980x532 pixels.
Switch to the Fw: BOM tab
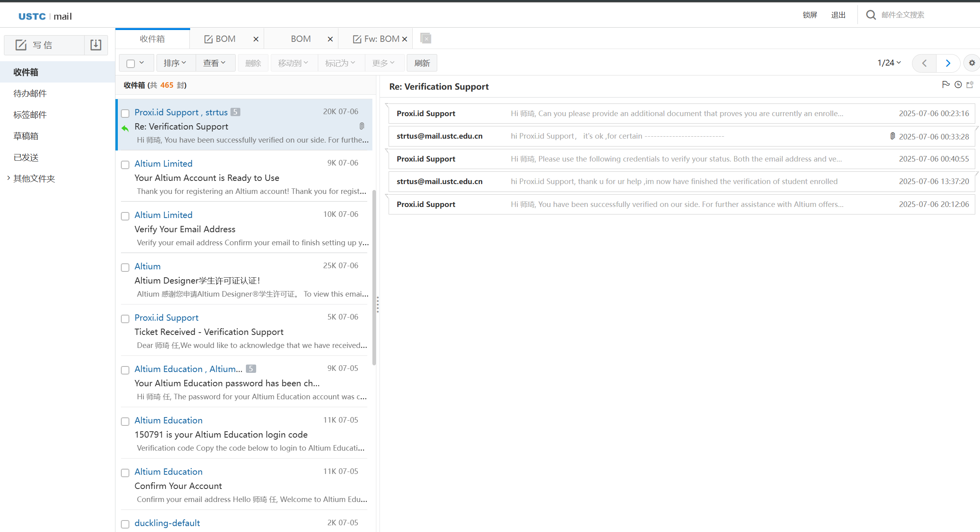coord(376,39)
